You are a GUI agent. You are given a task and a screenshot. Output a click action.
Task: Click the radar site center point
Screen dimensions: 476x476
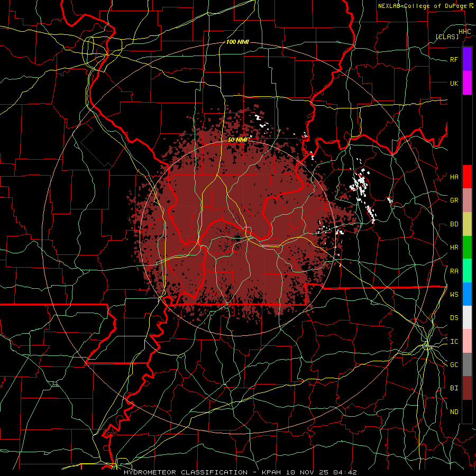[x=237, y=238]
